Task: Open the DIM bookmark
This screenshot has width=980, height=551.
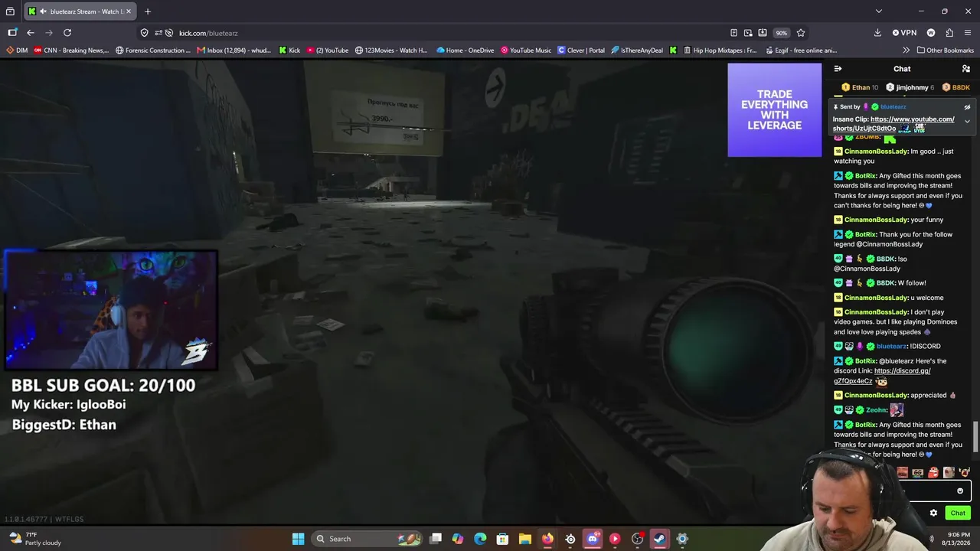Action: pos(17,51)
